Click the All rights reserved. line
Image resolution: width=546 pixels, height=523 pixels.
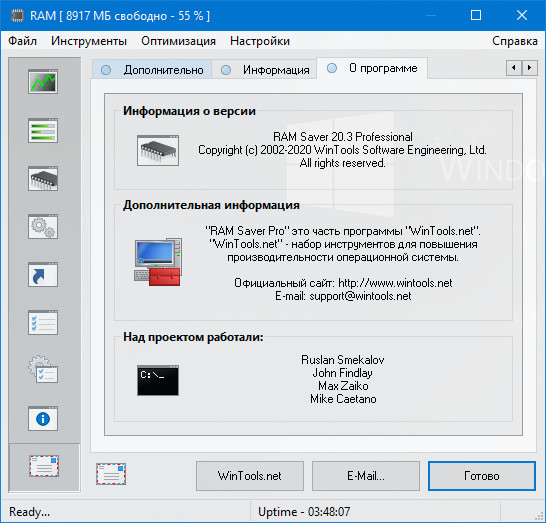pos(343,163)
